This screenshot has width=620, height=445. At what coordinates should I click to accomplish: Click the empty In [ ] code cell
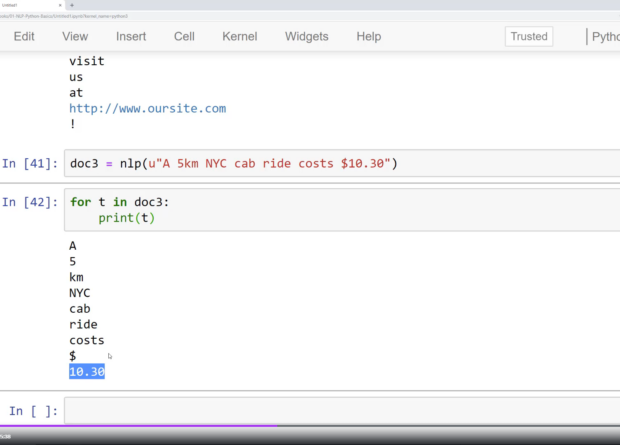click(342, 411)
